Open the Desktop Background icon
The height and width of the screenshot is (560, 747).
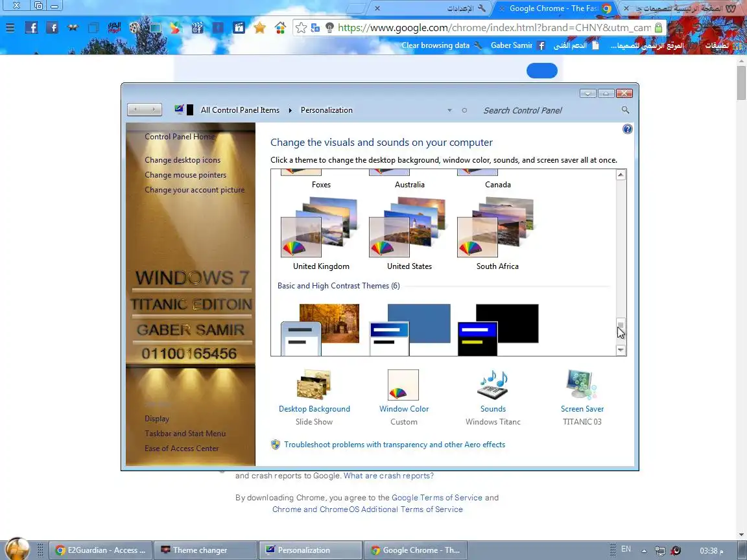pos(314,384)
